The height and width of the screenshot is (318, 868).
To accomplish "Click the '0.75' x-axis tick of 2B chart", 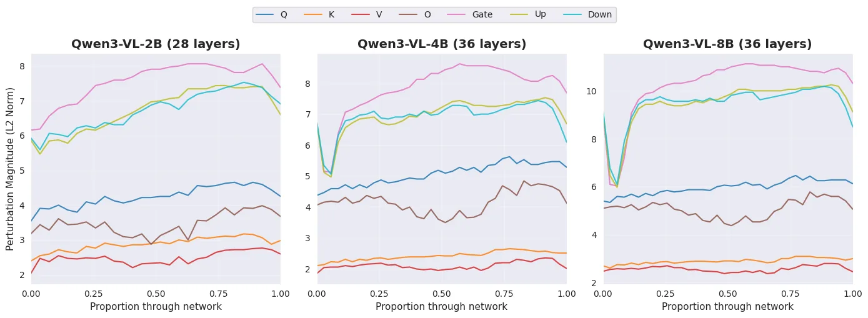I will point(218,293).
